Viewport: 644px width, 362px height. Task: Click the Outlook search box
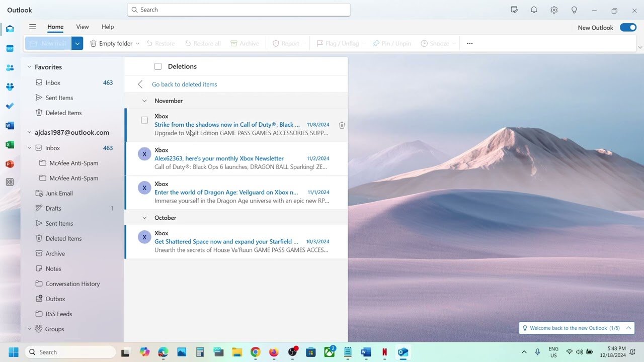(x=238, y=10)
